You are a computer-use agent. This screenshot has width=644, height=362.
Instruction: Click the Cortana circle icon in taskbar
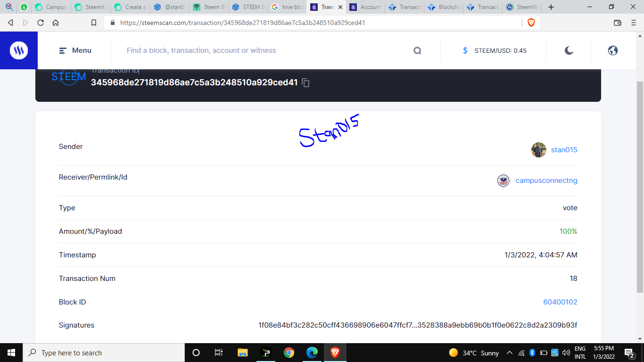click(x=196, y=353)
